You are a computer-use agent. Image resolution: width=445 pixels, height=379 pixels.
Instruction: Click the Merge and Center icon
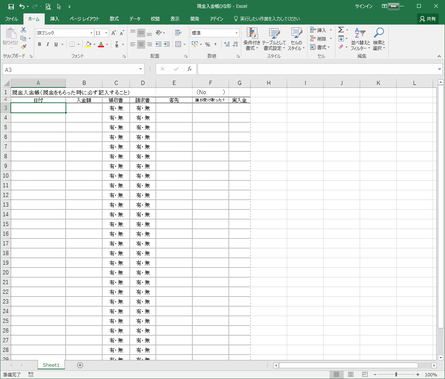178,44
